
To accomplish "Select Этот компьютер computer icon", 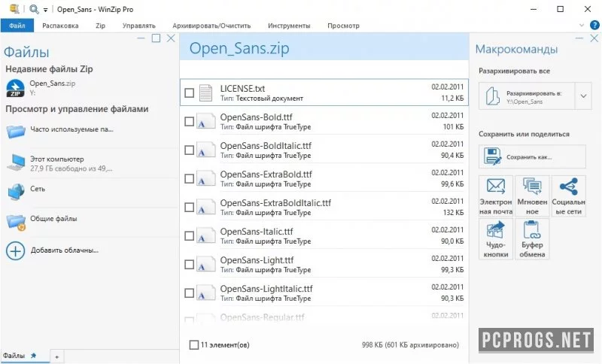I will pos(16,162).
